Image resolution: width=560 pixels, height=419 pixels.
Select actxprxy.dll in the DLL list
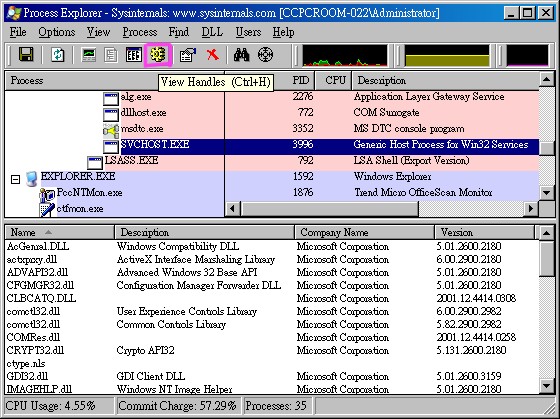(x=32, y=260)
